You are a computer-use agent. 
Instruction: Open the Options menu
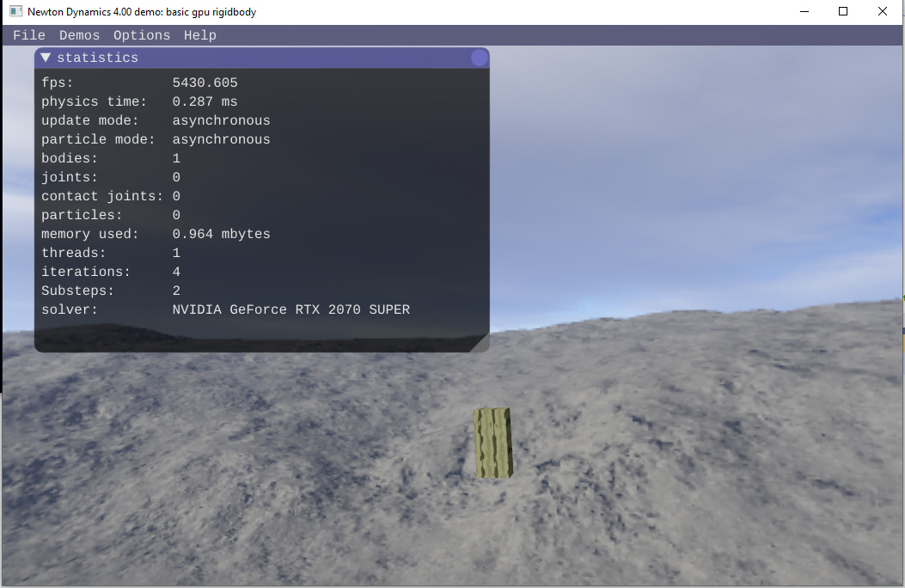[142, 35]
